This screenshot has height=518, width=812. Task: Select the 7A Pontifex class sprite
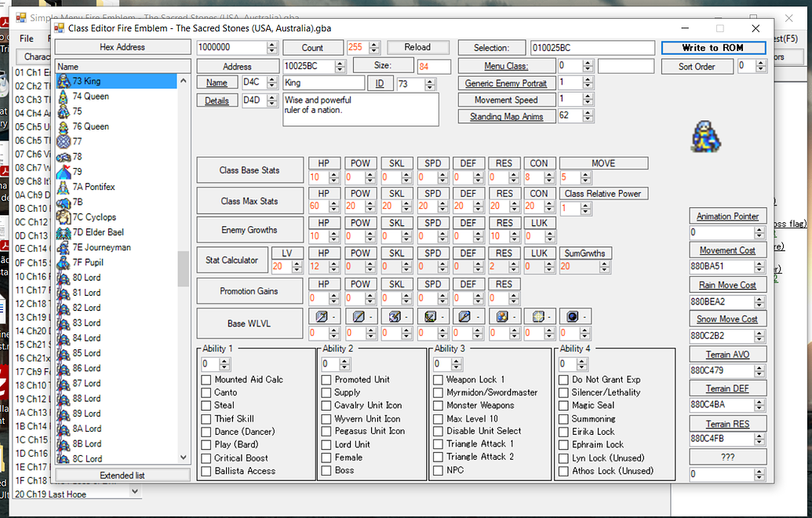click(x=63, y=187)
